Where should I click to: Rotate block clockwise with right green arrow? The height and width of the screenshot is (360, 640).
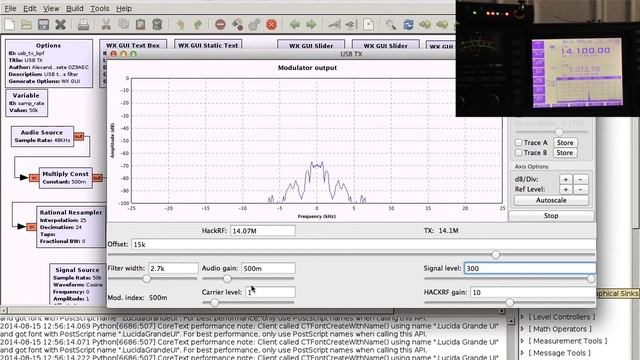pyautogui.click(x=311, y=24)
